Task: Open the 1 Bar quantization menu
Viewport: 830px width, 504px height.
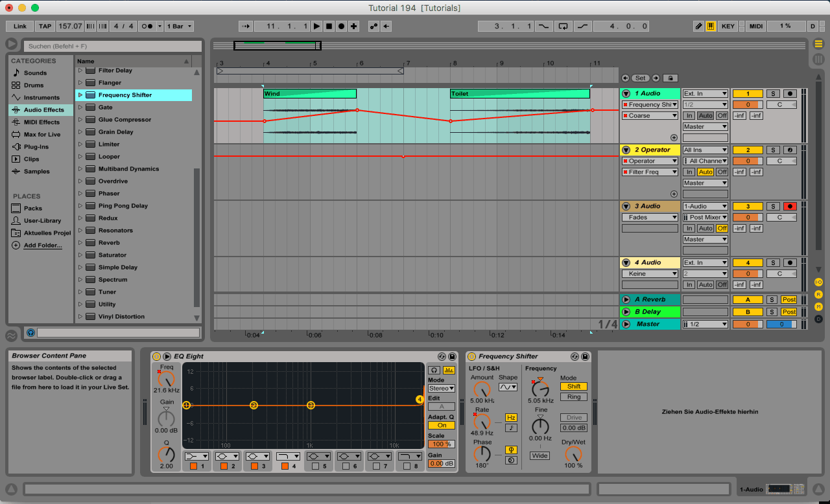Action: tap(180, 27)
